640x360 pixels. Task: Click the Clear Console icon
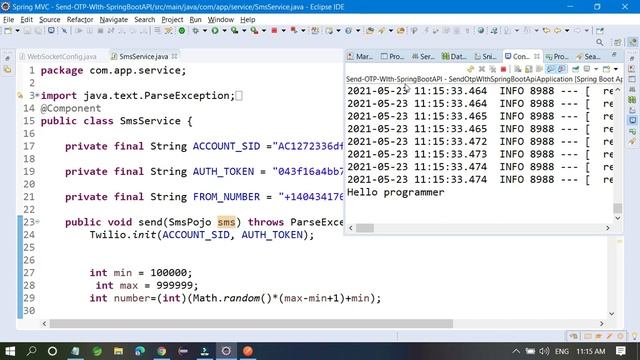(518, 69)
